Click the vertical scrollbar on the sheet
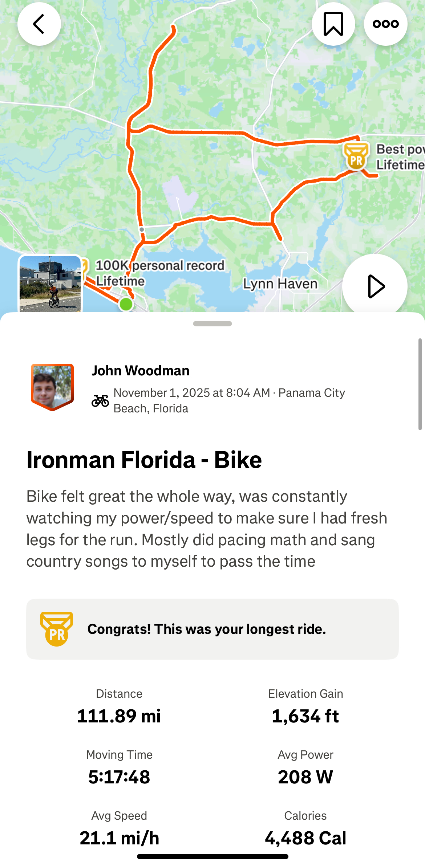 420,384
